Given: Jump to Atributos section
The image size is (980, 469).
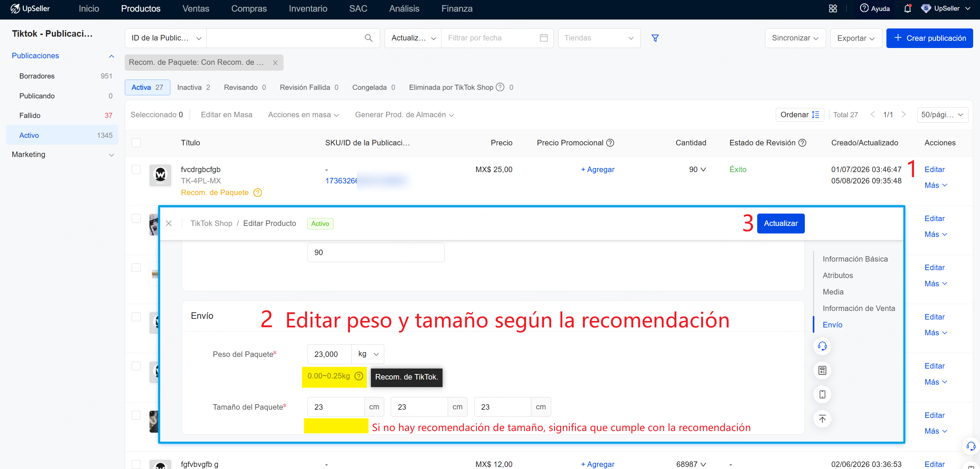Looking at the screenshot, I should tap(837, 275).
